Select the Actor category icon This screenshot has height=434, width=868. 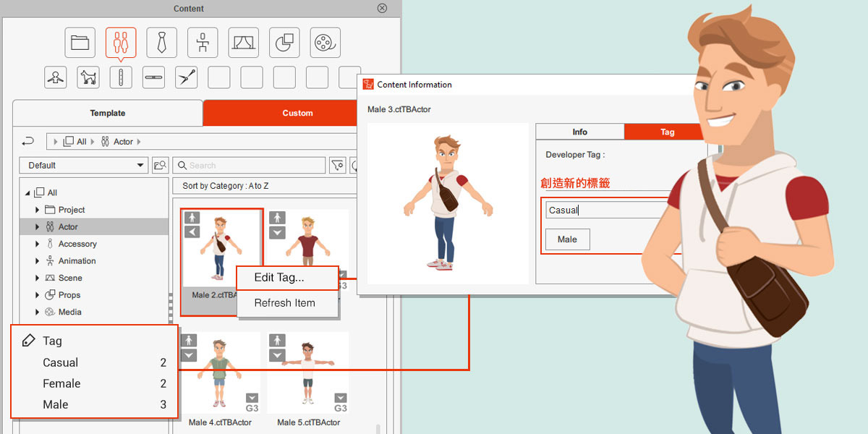[x=121, y=43]
